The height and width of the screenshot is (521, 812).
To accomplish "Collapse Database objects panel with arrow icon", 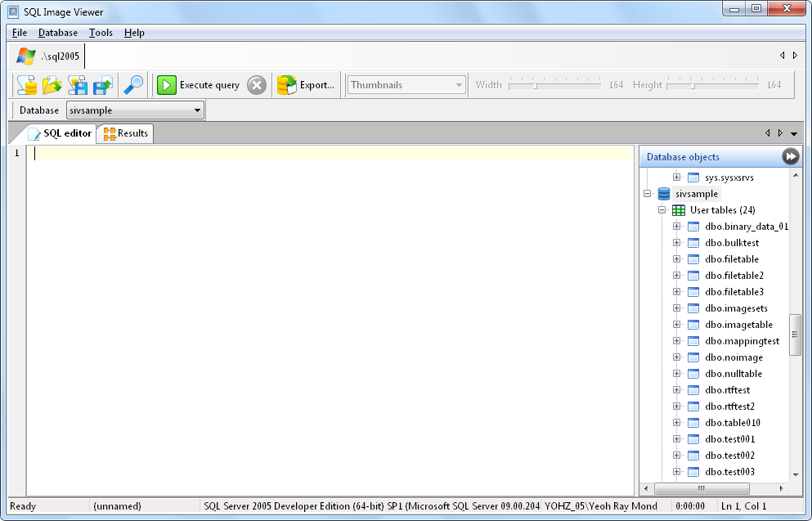I will coord(790,157).
